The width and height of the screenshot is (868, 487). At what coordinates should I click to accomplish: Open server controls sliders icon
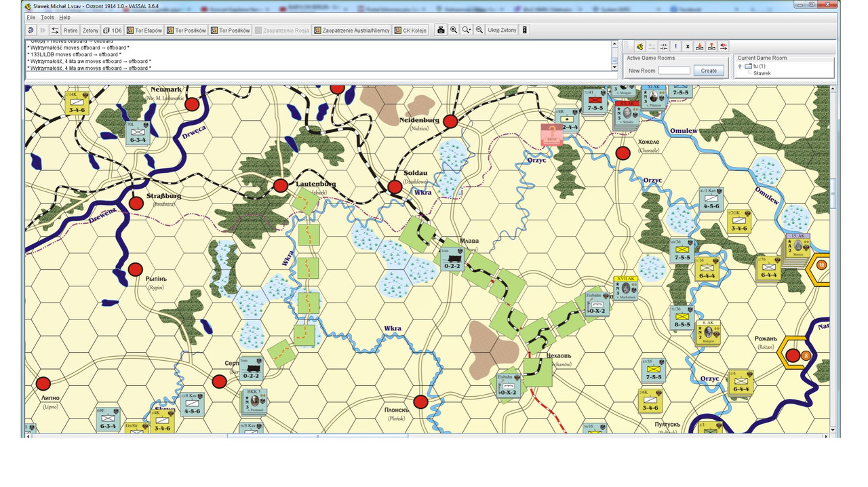click(664, 46)
